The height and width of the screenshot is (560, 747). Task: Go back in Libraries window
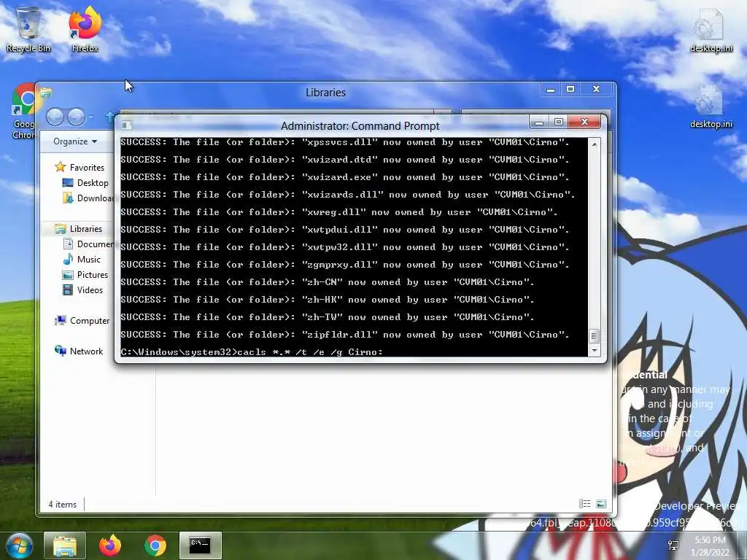(x=55, y=117)
